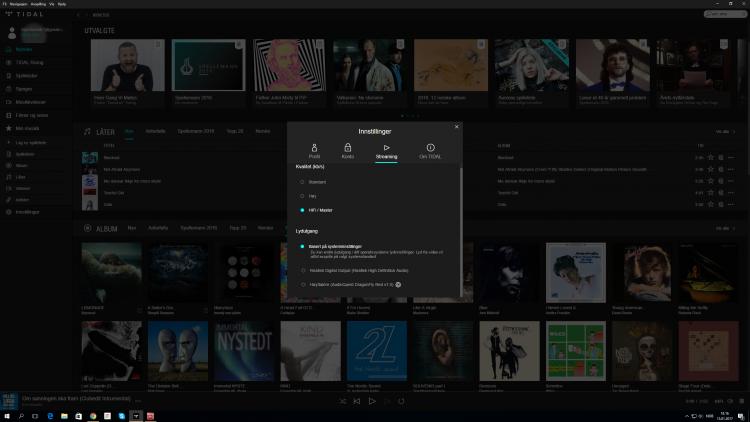Click Vis alle for Låter section
The height and width of the screenshot is (422, 750).
click(725, 132)
